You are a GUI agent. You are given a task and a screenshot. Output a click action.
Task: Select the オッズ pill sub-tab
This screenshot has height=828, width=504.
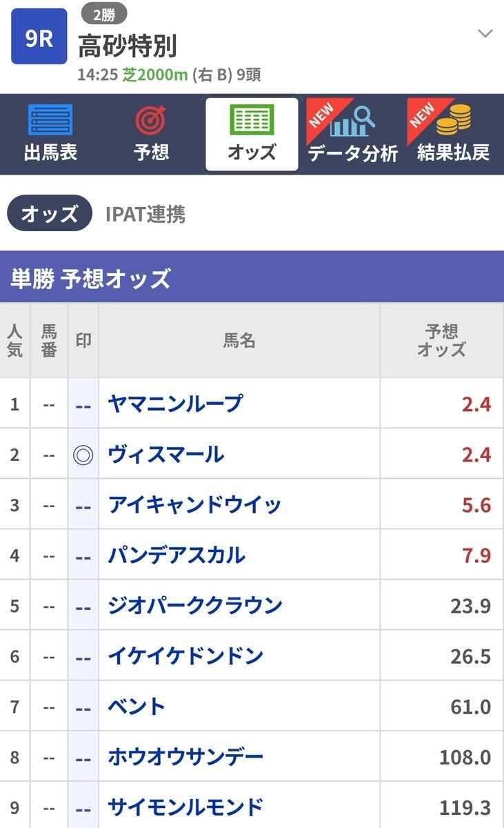tap(50, 214)
